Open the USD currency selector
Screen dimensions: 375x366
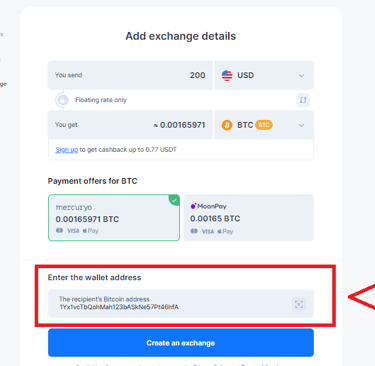click(x=264, y=75)
